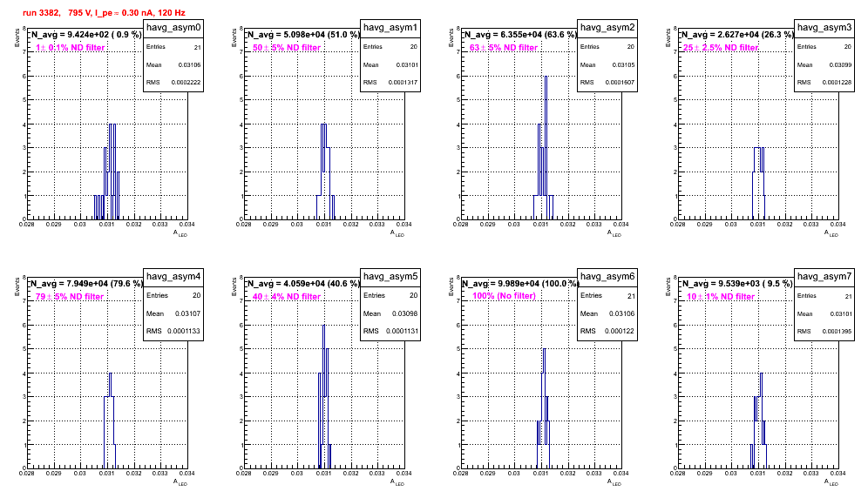This screenshot has width=868, height=498.
Task: Select the magenta 50± 5% ND filter text
Action: click(287, 48)
